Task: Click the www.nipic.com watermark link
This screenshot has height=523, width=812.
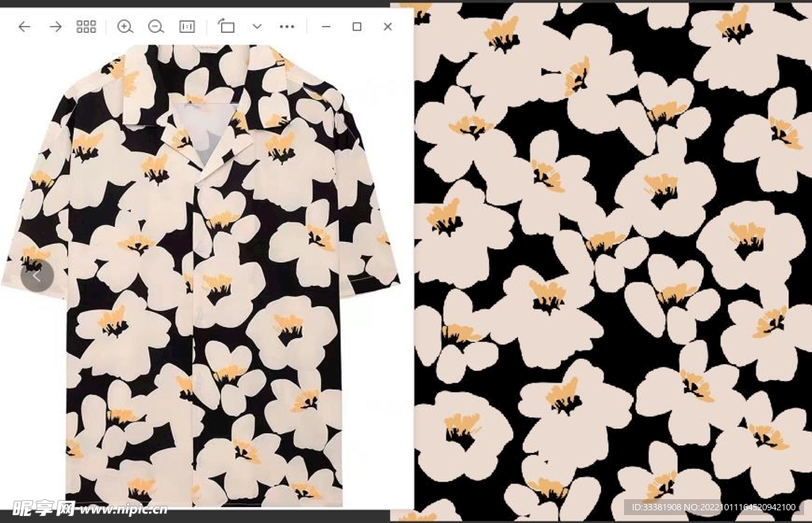Action: pos(123,508)
